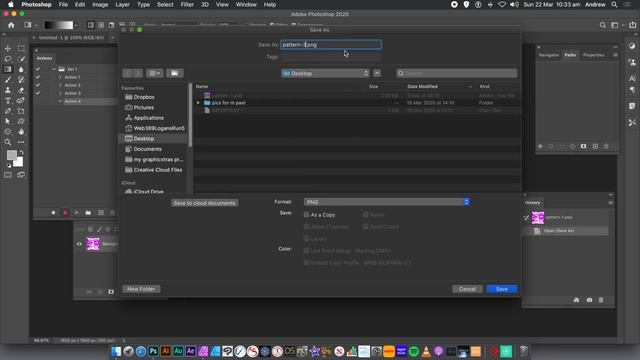640x360 pixels.
Task: Toggle checkmark for Action 1
Action: click(x=38, y=77)
